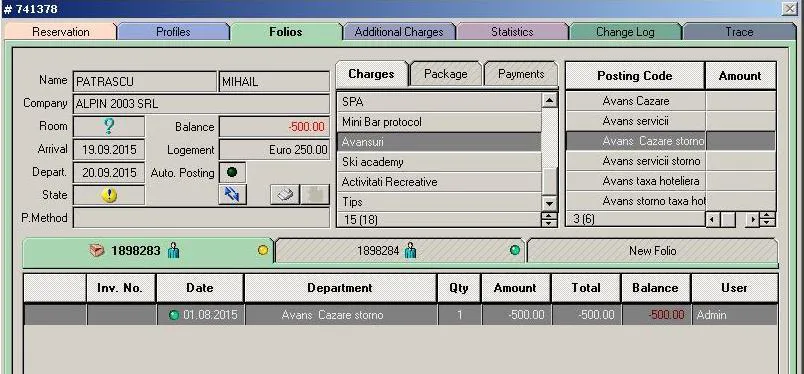
Task: Select Avans Cazare posting code
Action: click(x=636, y=101)
